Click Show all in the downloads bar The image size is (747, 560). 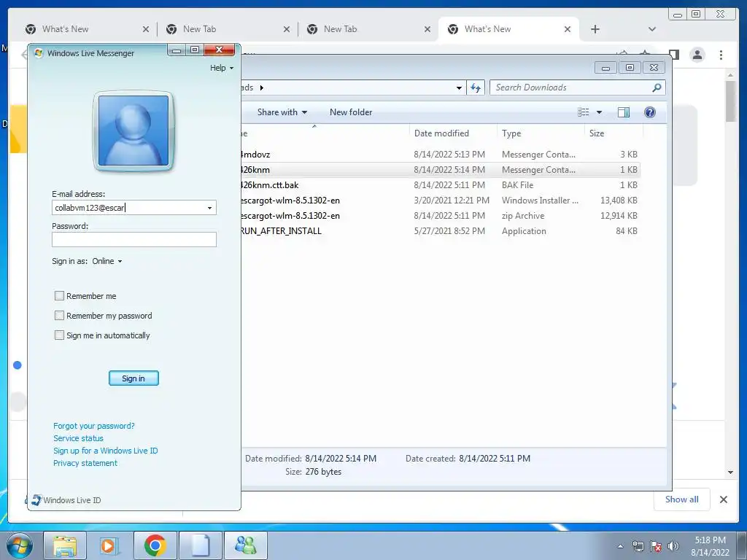[682, 499]
